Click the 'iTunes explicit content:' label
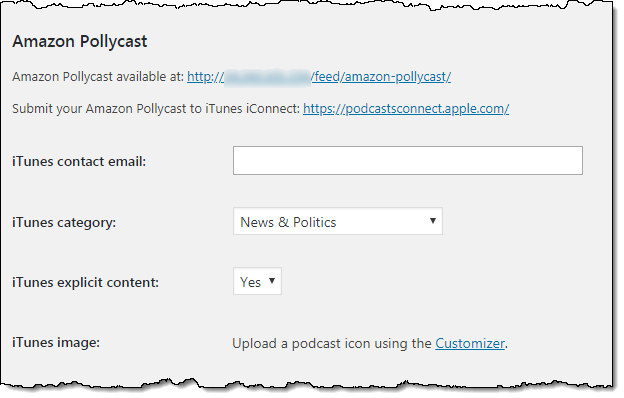 point(85,282)
